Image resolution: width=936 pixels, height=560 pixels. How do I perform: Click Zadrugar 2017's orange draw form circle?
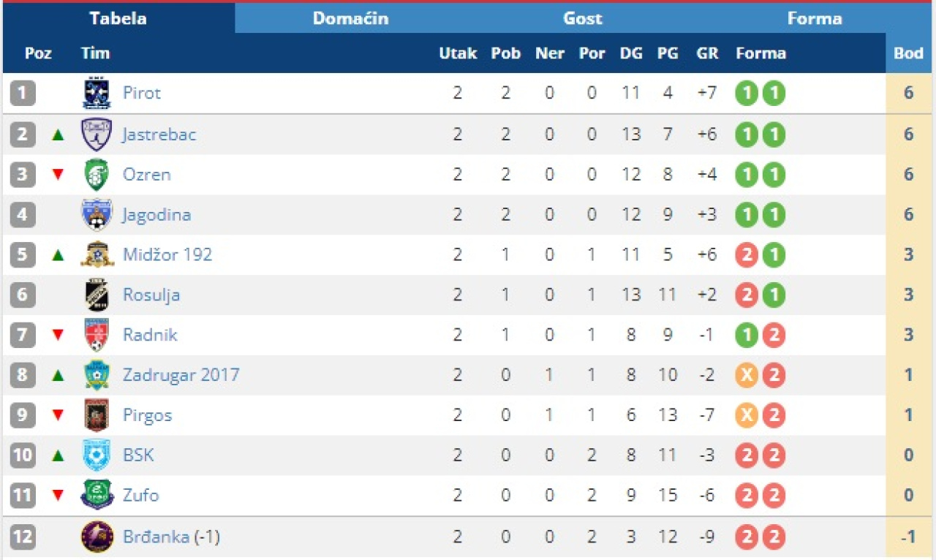pos(747,375)
